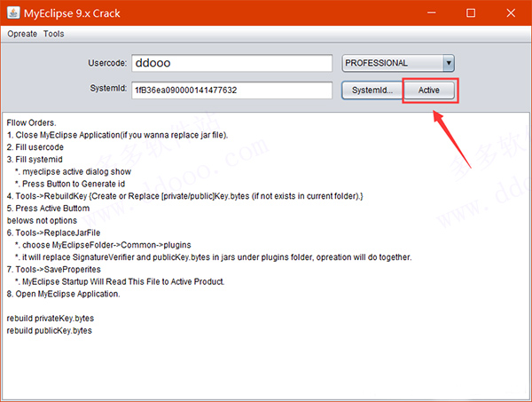Click 'MyEclipse Startup Will Read This File' line
This screenshot has height=402, width=532.
(x=120, y=281)
